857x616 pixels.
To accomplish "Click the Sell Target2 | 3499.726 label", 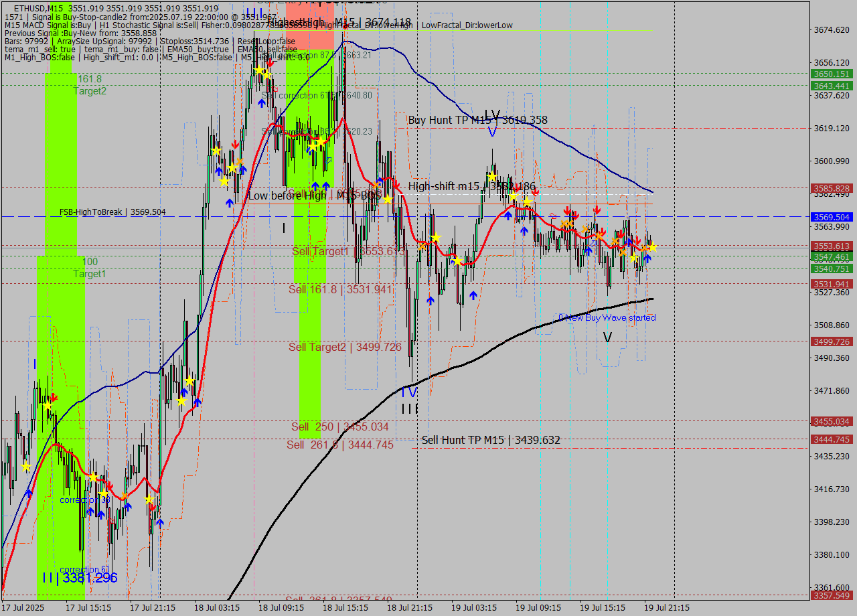I will (345, 347).
